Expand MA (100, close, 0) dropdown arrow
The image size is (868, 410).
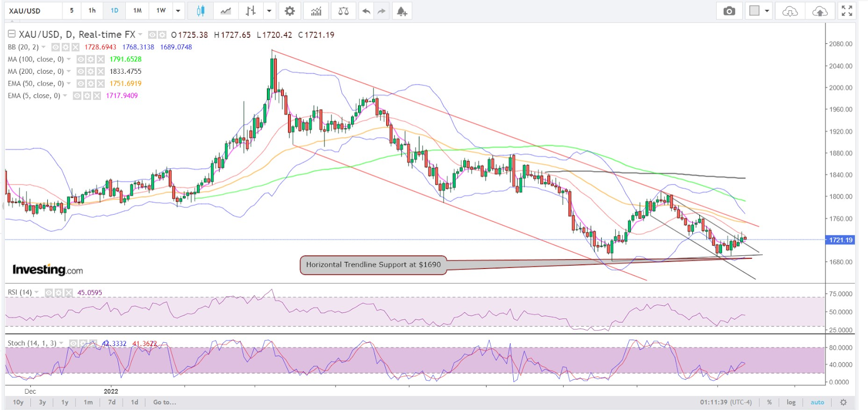coord(69,59)
